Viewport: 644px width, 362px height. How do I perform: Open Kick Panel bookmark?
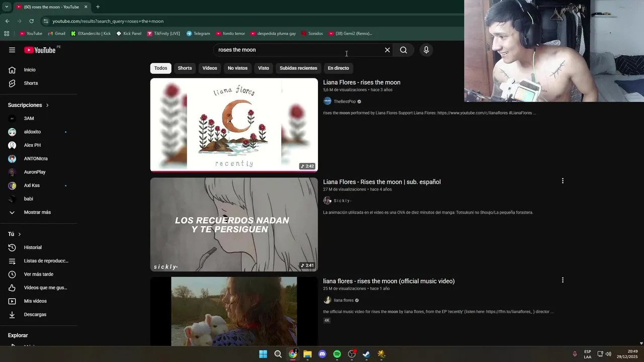tap(129, 34)
